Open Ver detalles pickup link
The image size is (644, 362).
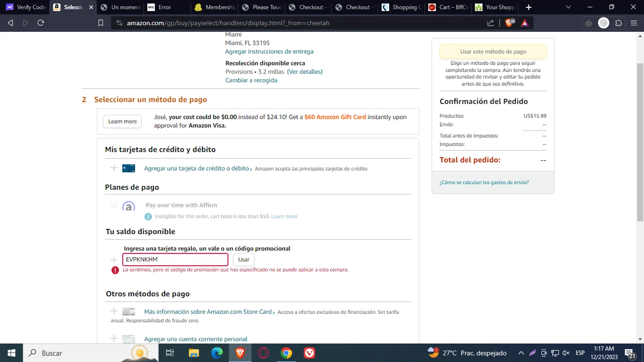click(305, 72)
